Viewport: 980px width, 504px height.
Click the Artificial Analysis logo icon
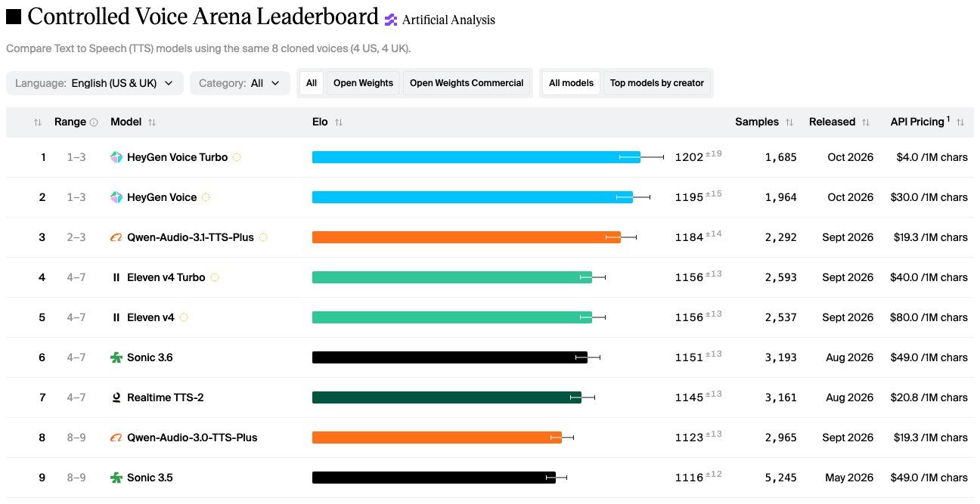[x=390, y=20]
